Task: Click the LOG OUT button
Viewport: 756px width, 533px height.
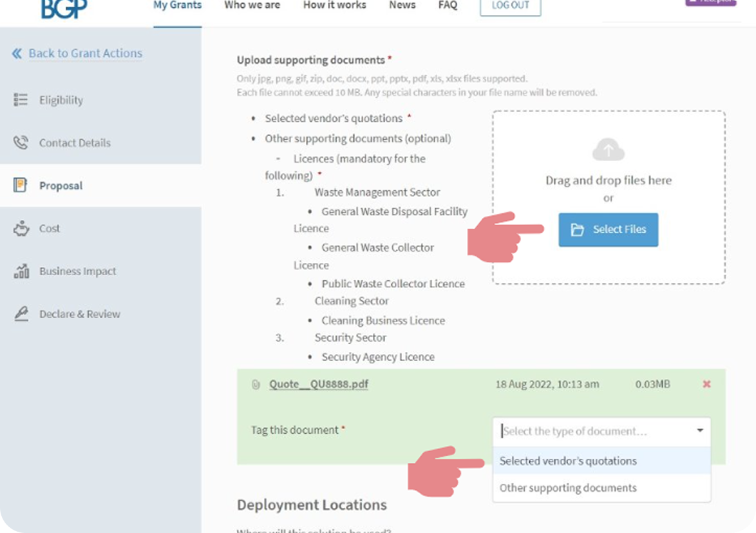Action: point(510,6)
